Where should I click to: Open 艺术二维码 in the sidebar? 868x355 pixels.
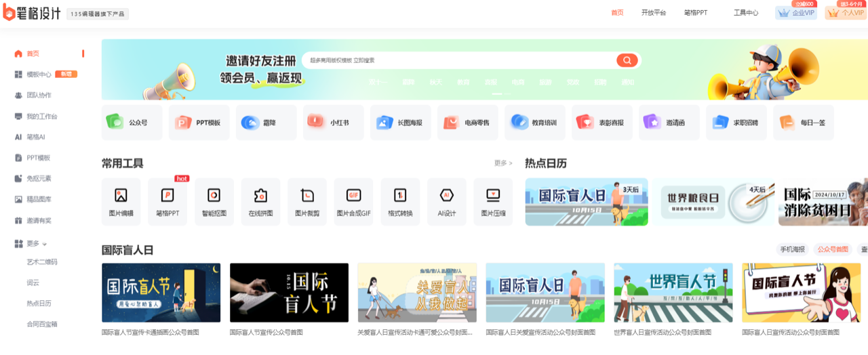[42, 262]
